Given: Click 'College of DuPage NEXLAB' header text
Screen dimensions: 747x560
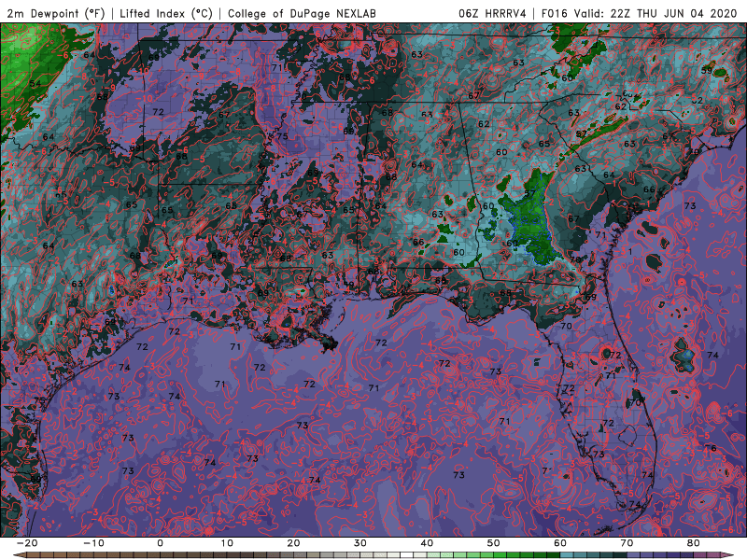Looking at the screenshot, I should (x=302, y=13).
